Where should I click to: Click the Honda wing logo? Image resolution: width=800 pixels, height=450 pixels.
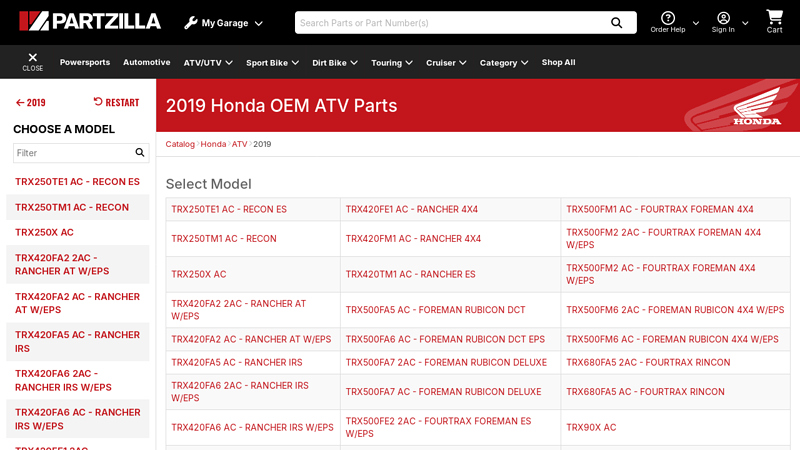click(x=757, y=106)
